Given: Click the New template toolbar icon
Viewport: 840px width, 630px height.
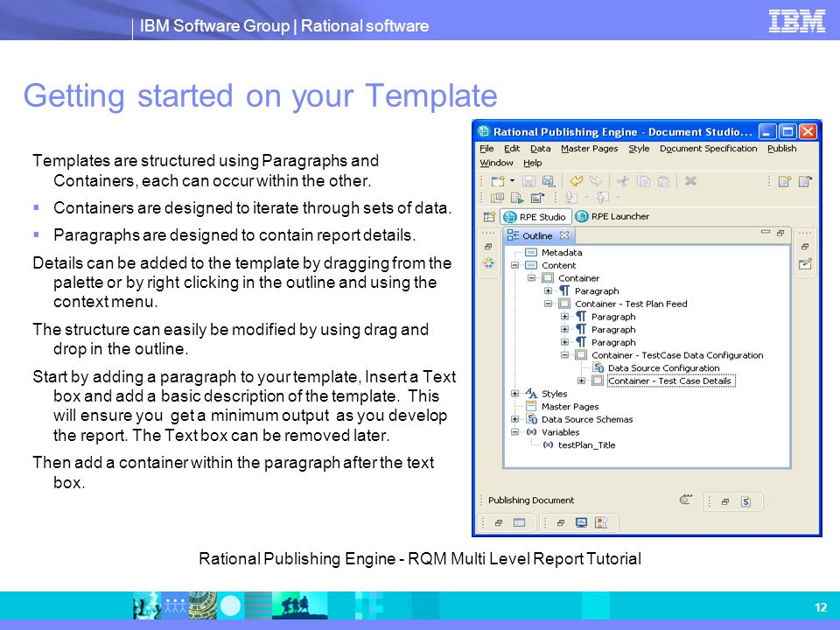Looking at the screenshot, I should [498, 181].
